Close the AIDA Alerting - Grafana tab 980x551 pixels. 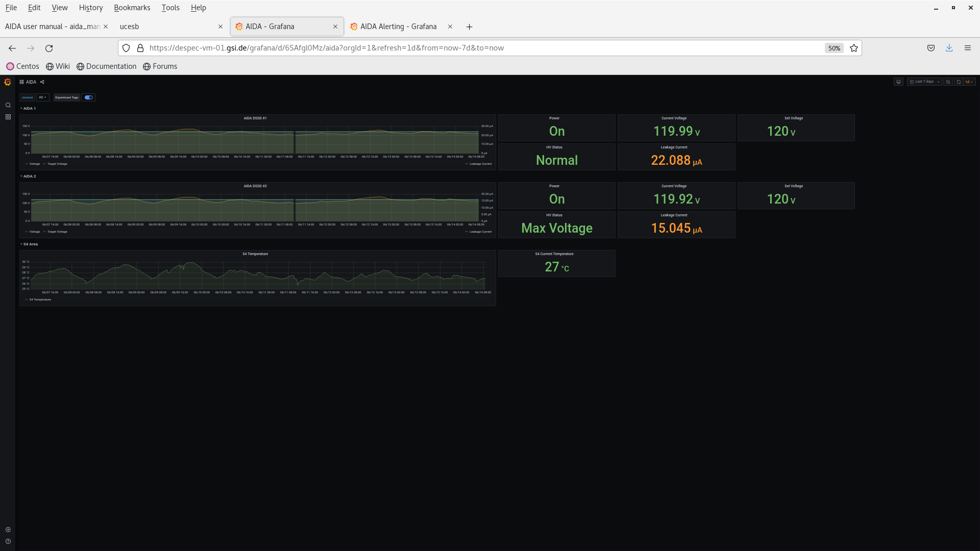[450, 27]
